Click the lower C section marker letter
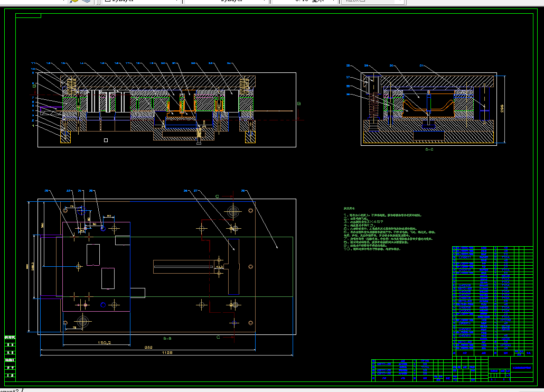 click(218, 337)
